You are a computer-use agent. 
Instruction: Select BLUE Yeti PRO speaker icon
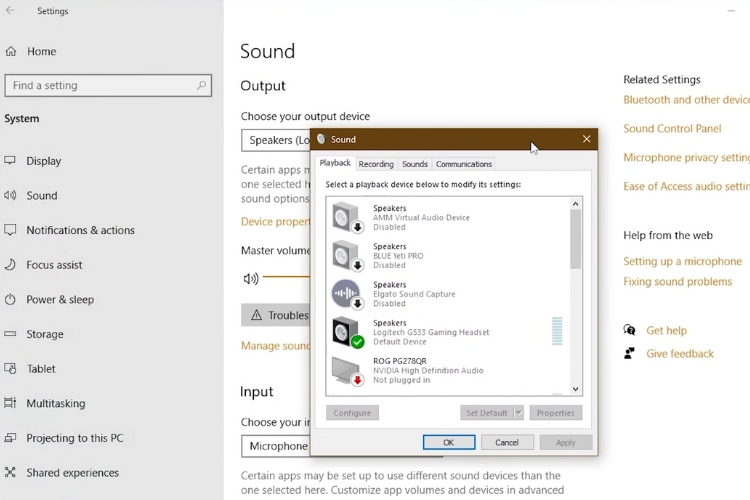347,256
